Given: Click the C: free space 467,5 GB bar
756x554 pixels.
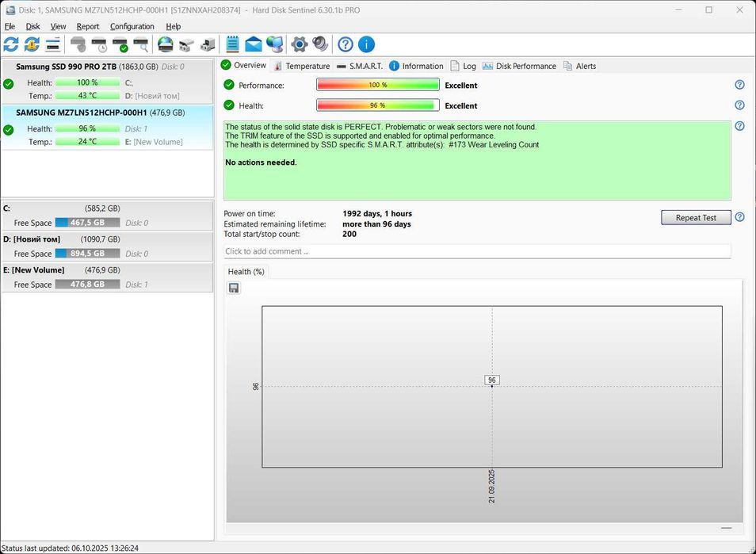Looking at the screenshot, I should pos(87,223).
